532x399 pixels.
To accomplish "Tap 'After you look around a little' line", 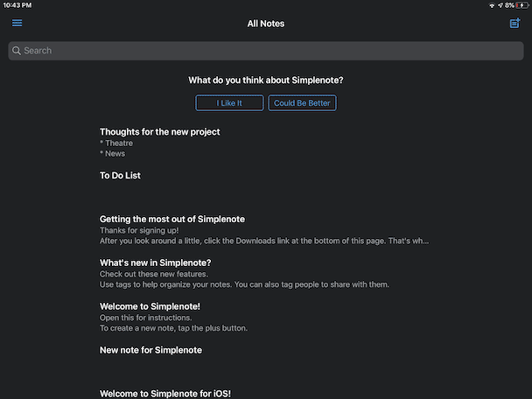I will pyautogui.click(x=264, y=241).
